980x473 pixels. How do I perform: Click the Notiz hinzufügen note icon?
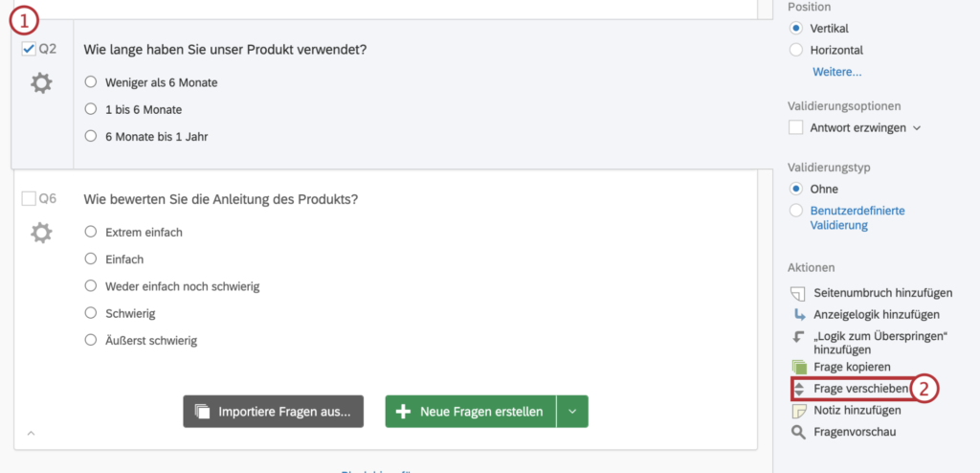coord(799,411)
